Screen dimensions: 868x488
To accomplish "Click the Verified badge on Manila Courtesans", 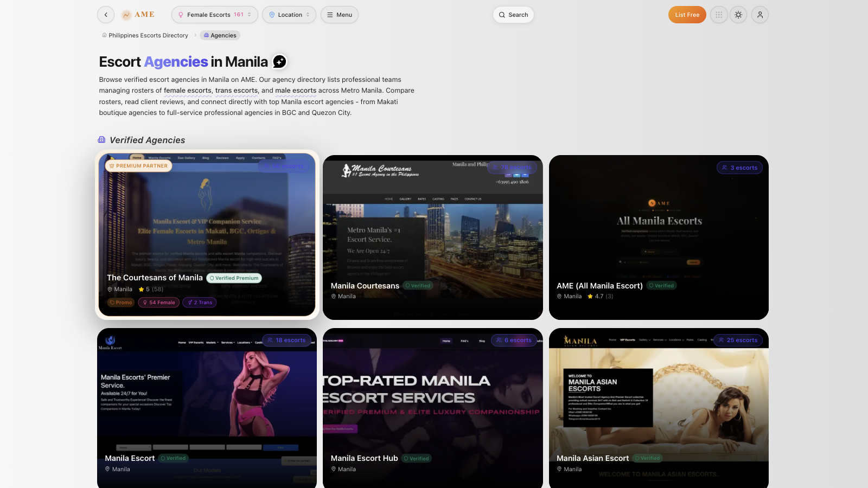I will tap(418, 286).
